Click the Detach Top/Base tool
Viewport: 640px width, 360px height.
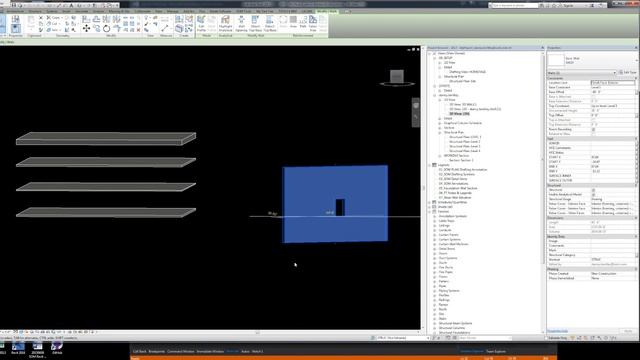tap(270, 24)
